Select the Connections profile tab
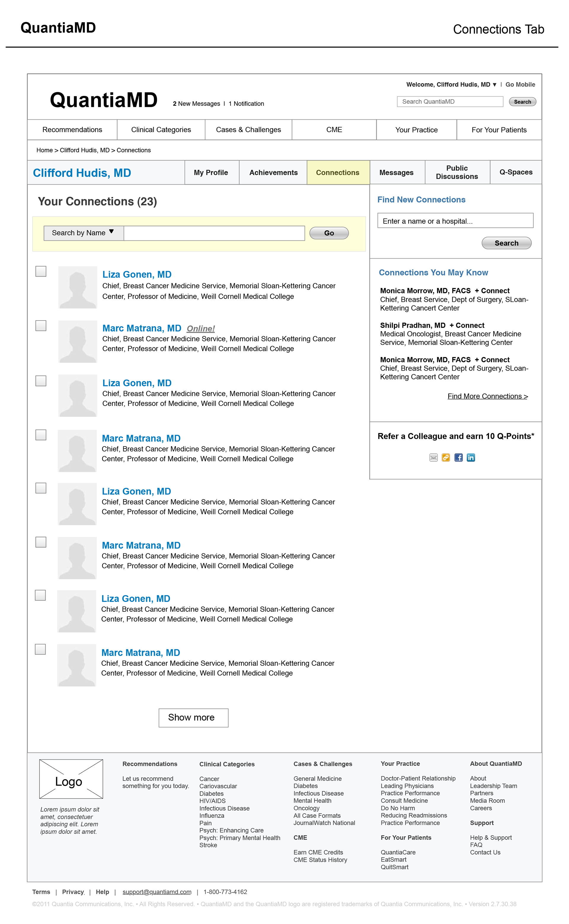Screen dimensions: 569x924 click(338, 172)
